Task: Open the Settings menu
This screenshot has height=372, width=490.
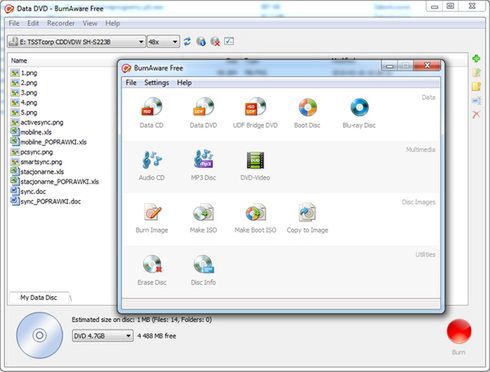Action: 157,83
